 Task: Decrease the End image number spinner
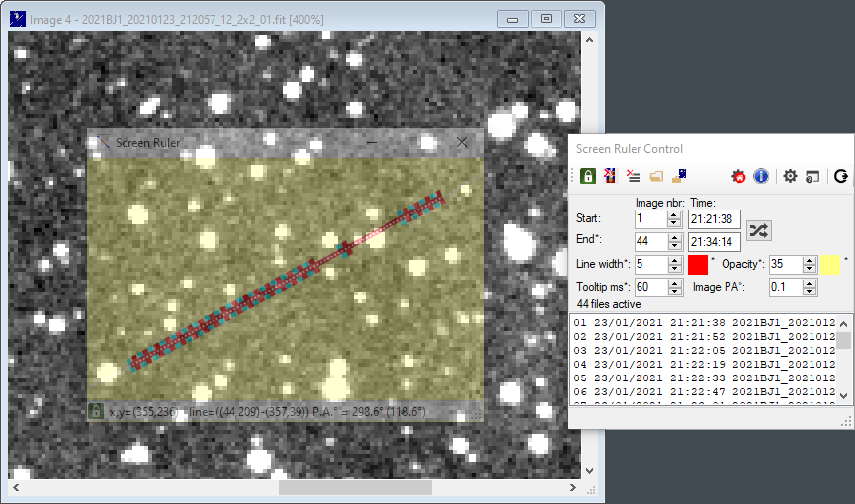tap(675, 246)
